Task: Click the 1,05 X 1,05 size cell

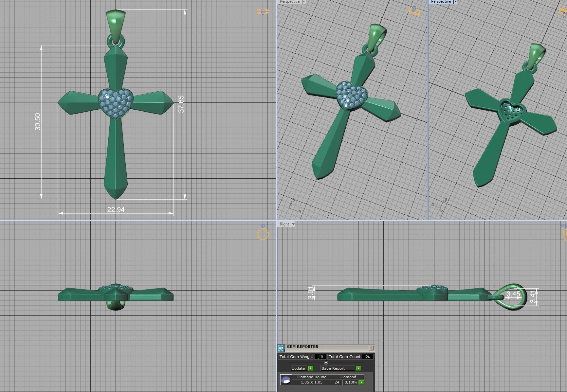Action: tap(311, 382)
